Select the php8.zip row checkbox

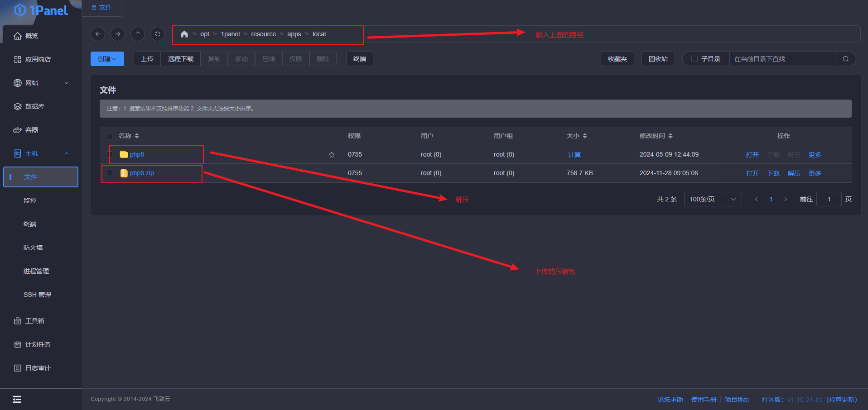[x=109, y=173]
